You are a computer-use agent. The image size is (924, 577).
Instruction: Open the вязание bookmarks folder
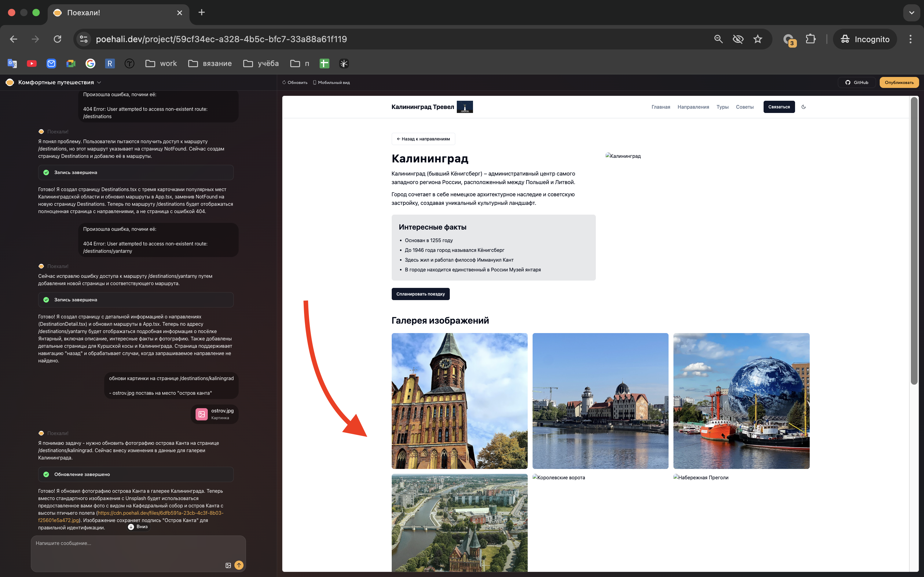click(x=210, y=64)
